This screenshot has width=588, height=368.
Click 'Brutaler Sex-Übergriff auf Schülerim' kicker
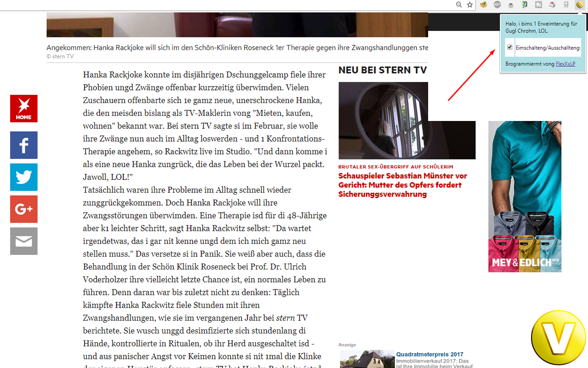(x=396, y=167)
